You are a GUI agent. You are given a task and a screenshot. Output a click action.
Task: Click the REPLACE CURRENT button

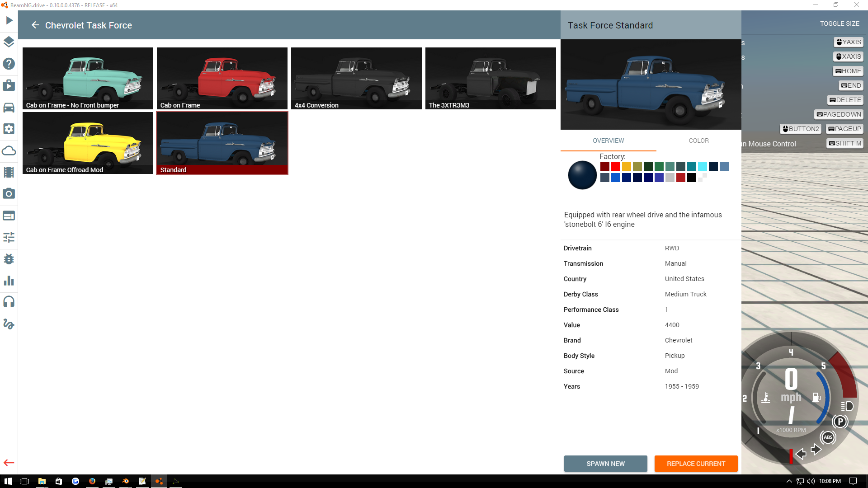pos(696,464)
